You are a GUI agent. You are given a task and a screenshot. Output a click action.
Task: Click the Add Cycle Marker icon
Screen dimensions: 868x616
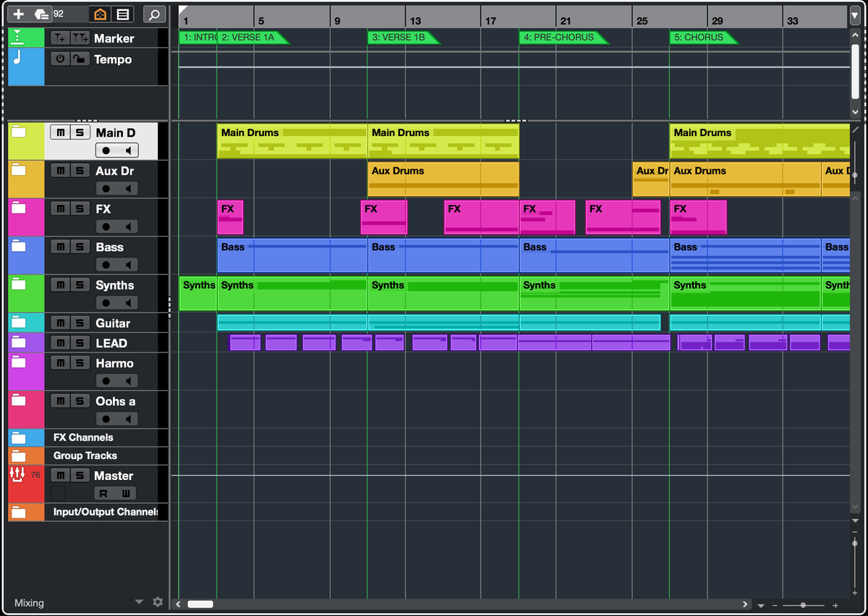pyautogui.click(x=80, y=37)
